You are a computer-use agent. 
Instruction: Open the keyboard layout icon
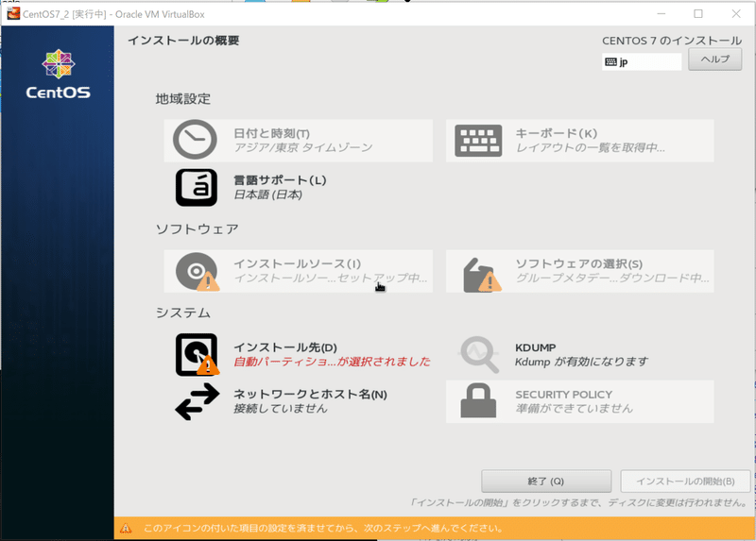pos(478,141)
